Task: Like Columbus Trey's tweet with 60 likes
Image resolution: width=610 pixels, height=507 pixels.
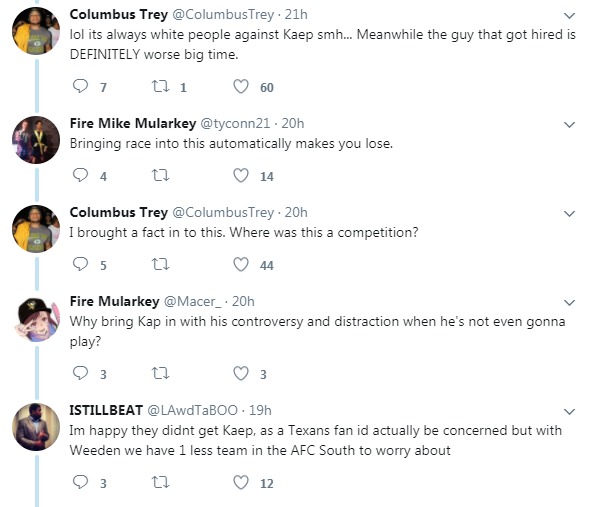Action: click(x=240, y=88)
